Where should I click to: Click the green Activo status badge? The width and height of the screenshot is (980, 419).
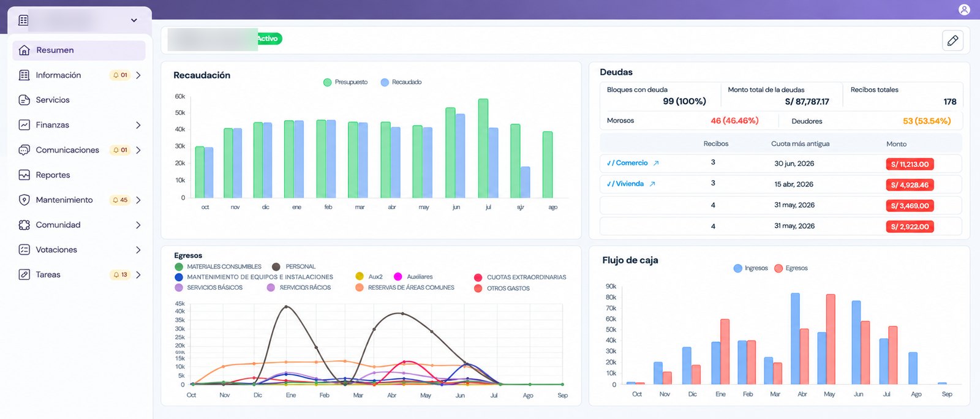pos(269,39)
